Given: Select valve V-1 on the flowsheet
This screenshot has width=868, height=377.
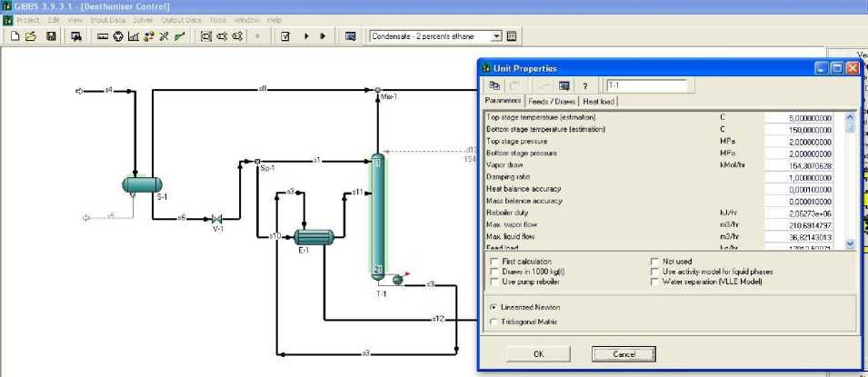Looking at the screenshot, I should click(x=217, y=219).
